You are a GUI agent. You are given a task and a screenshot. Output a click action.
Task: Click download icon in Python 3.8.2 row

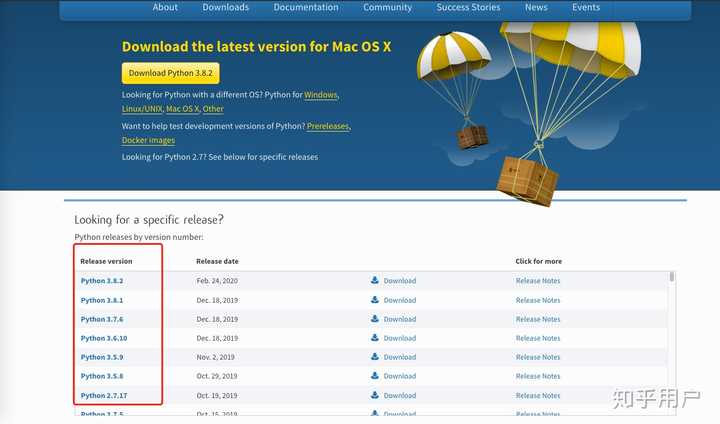[x=375, y=280]
